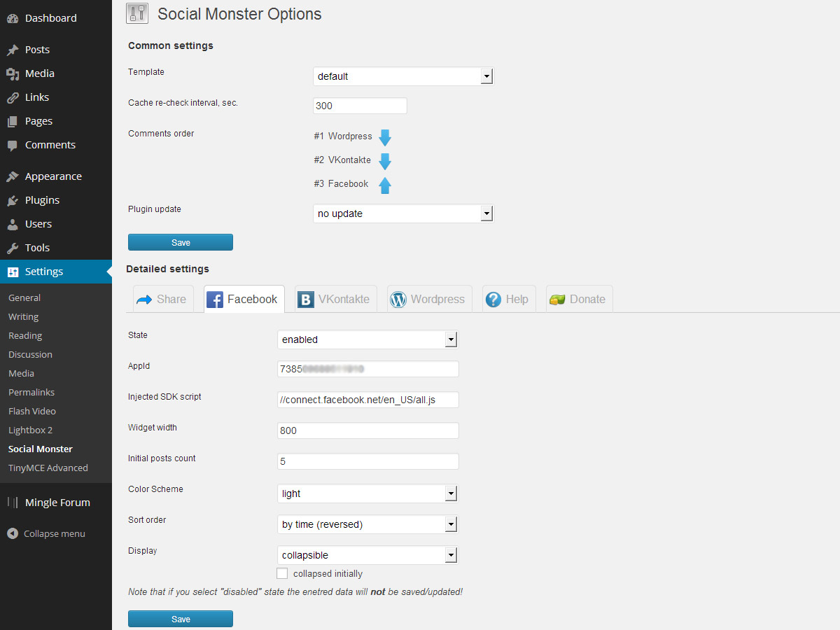This screenshot has width=840, height=630.
Task: Click the Cache re-check interval field
Action: 360,106
